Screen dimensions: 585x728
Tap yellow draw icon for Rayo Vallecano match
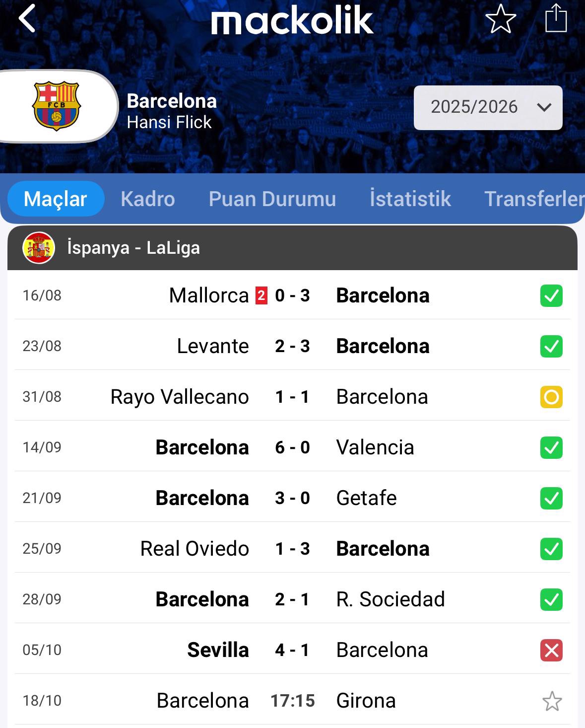(551, 397)
